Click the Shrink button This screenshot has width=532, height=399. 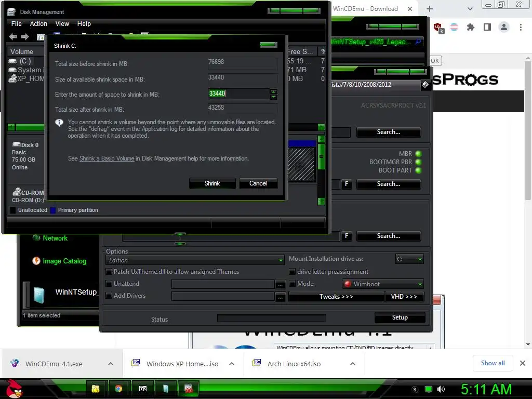212,183
